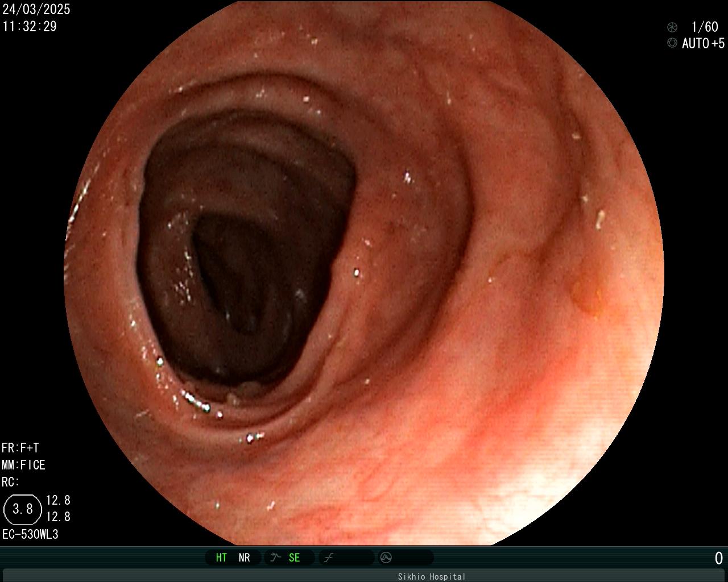The height and width of the screenshot is (582, 728).
Task: Click the AUTO +5 brightness value
Action: tap(703, 43)
